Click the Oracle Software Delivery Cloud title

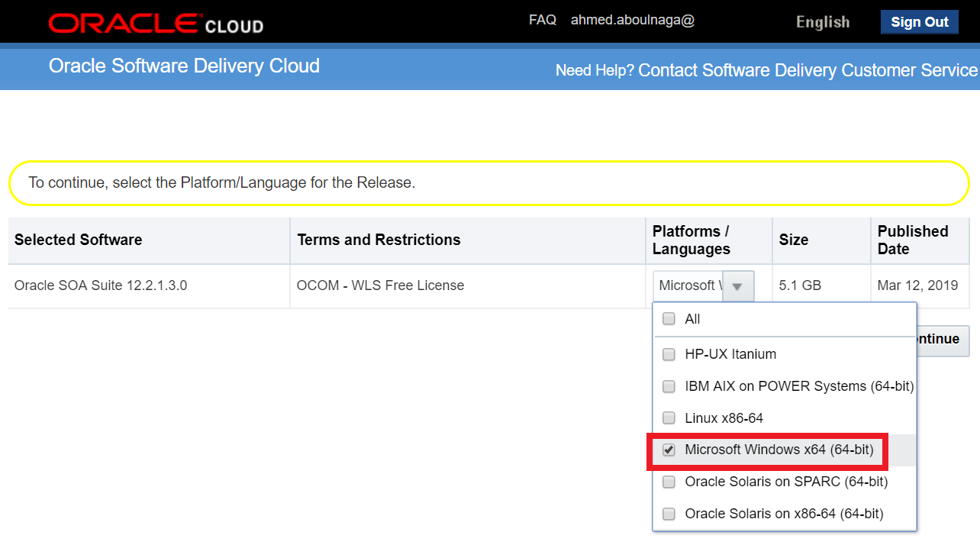184,66
